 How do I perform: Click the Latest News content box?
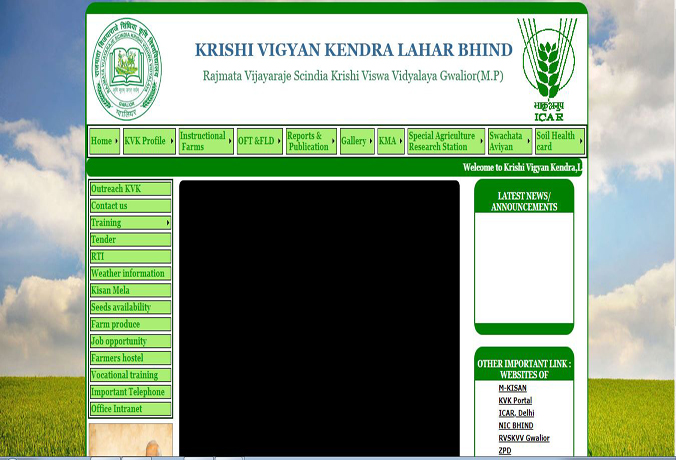coord(524,268)
